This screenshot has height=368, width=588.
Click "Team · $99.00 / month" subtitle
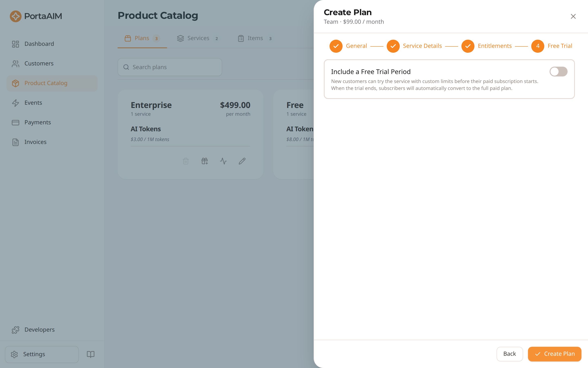pyautogui.click(x=354, y=22)
